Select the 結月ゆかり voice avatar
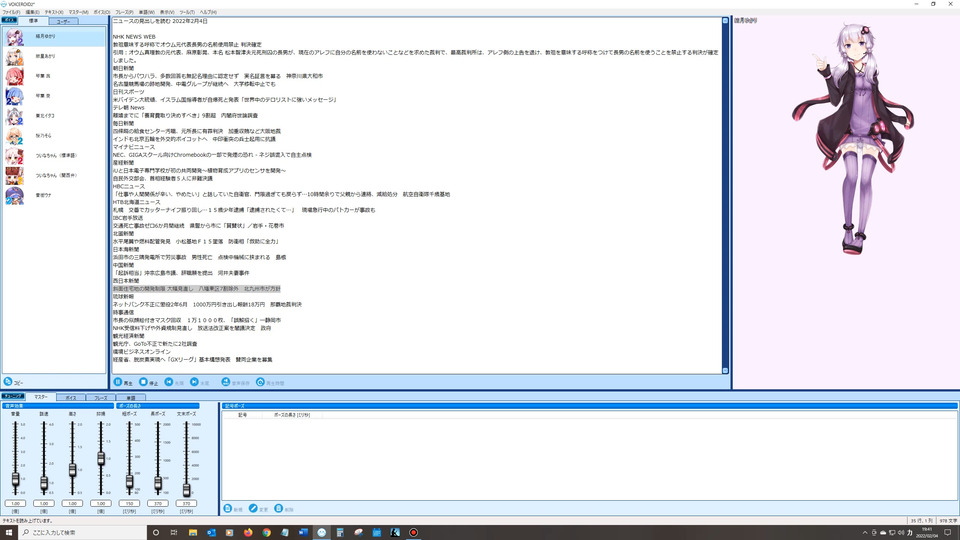 point(15,37)
